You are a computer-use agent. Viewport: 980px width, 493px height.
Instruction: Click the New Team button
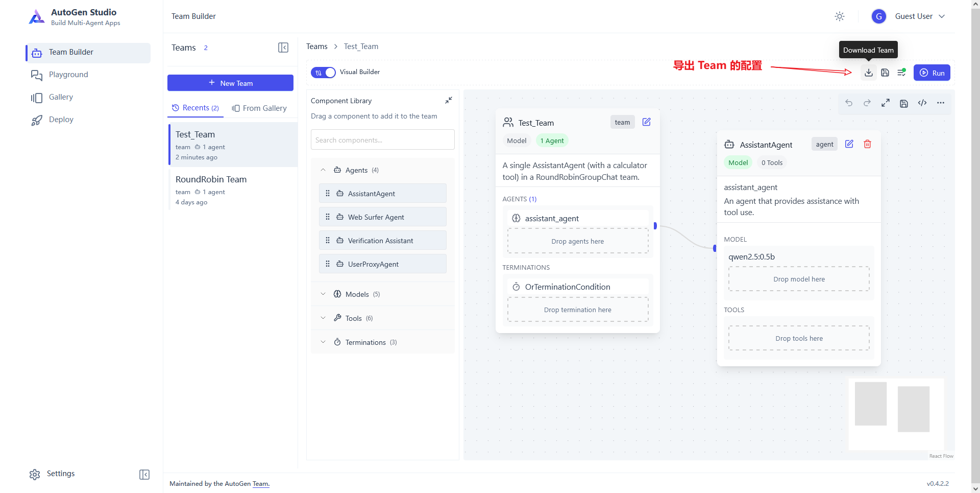[x=230, y=83]
